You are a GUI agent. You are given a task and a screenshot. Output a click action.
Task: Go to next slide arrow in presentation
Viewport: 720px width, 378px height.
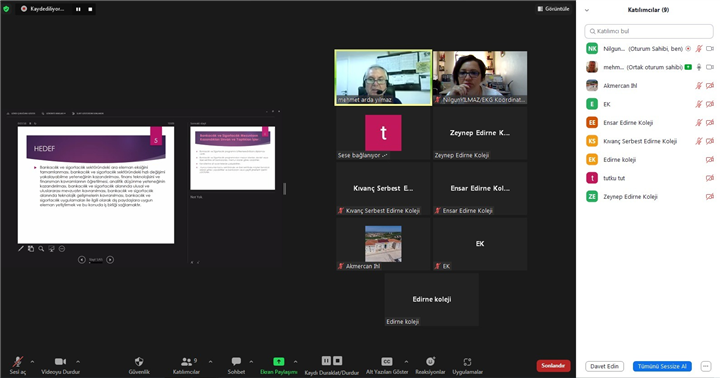click(x=110, y=260)
